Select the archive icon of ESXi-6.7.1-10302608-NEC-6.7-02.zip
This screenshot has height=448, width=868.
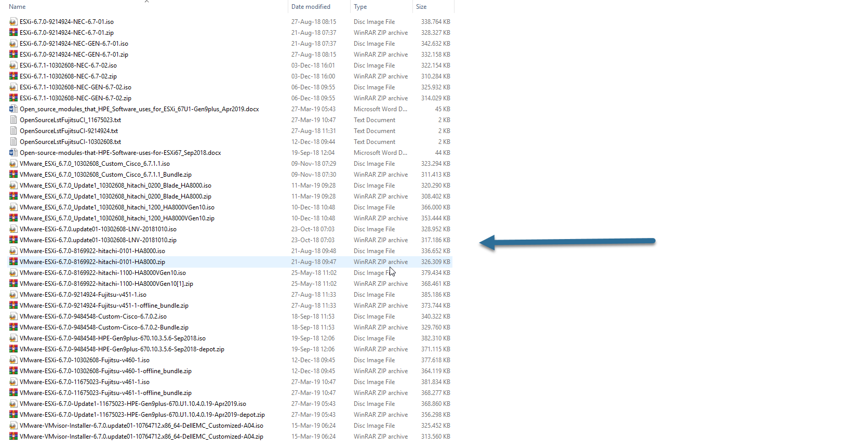point(14,76)
